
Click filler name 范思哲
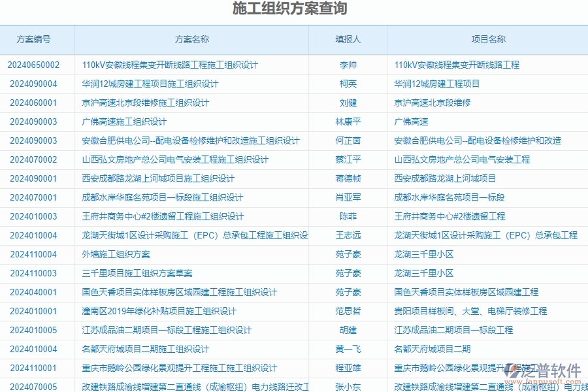(x=348, y=311)
